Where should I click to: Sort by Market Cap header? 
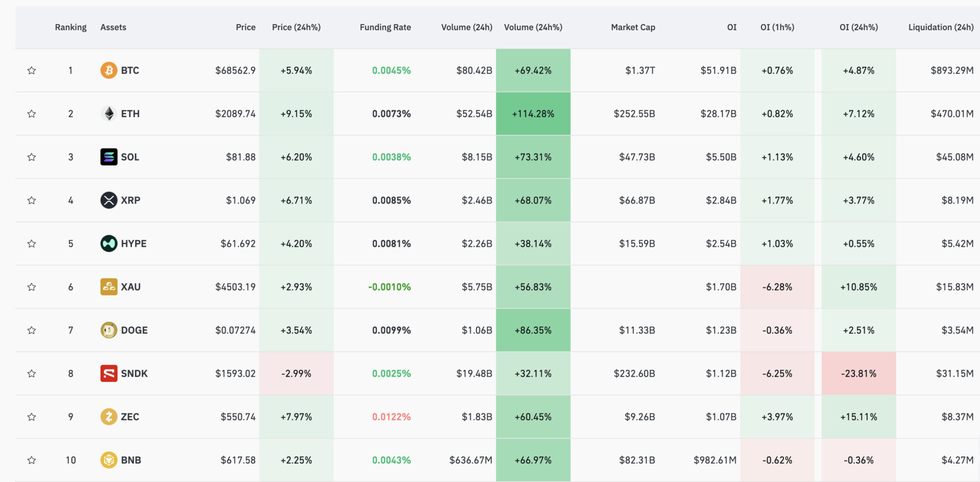tap(633, 27)
